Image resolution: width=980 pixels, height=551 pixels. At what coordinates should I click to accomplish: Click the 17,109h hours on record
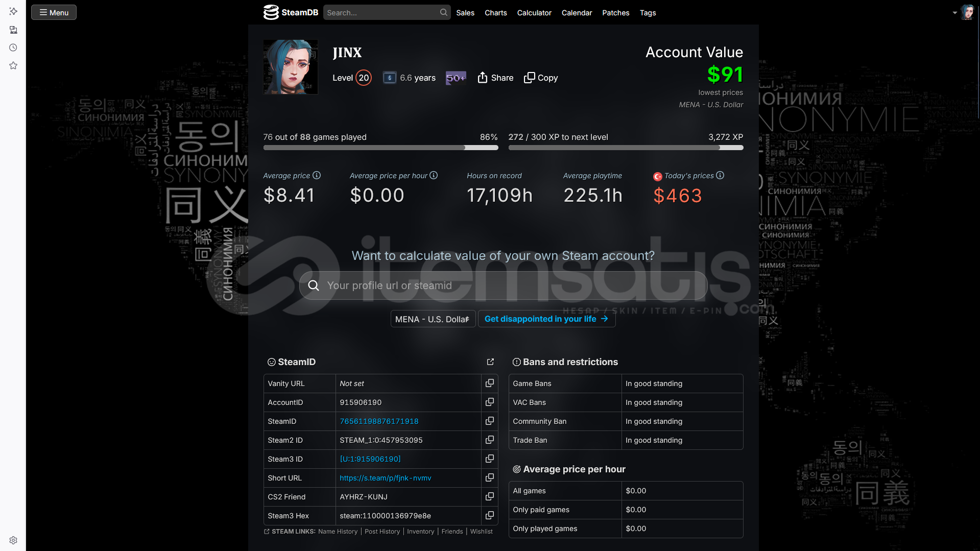[x=499, y=196]
